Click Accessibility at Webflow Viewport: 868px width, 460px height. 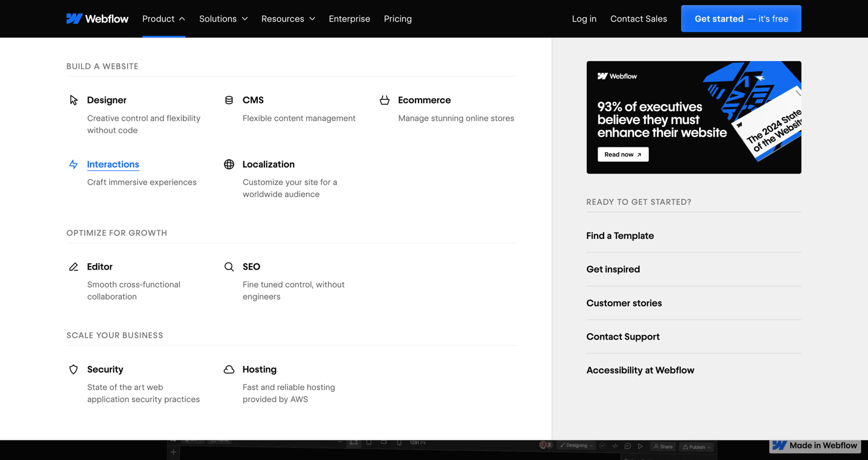click(640, 370)
